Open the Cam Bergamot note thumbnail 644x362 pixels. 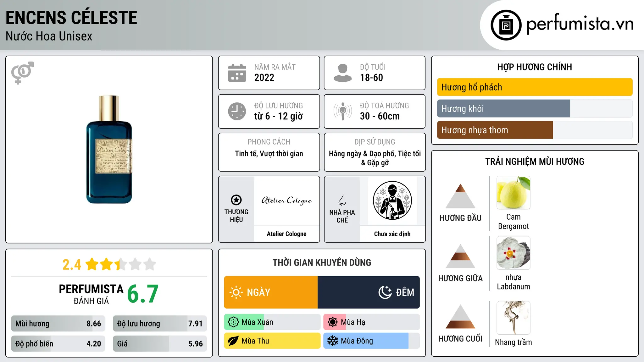[514, 193]
